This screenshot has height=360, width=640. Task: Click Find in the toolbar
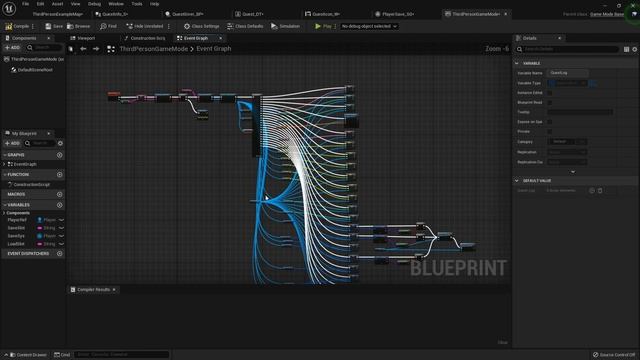coord(108,26)
